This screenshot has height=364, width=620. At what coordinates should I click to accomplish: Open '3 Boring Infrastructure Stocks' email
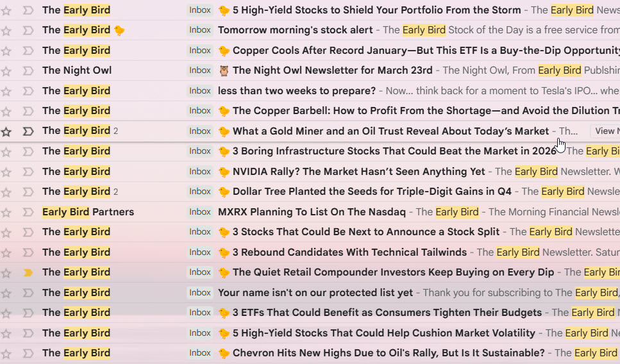394,151
